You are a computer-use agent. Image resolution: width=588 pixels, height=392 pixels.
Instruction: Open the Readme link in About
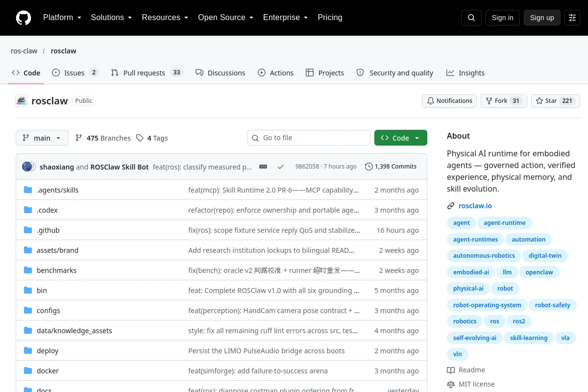(466, 370)
